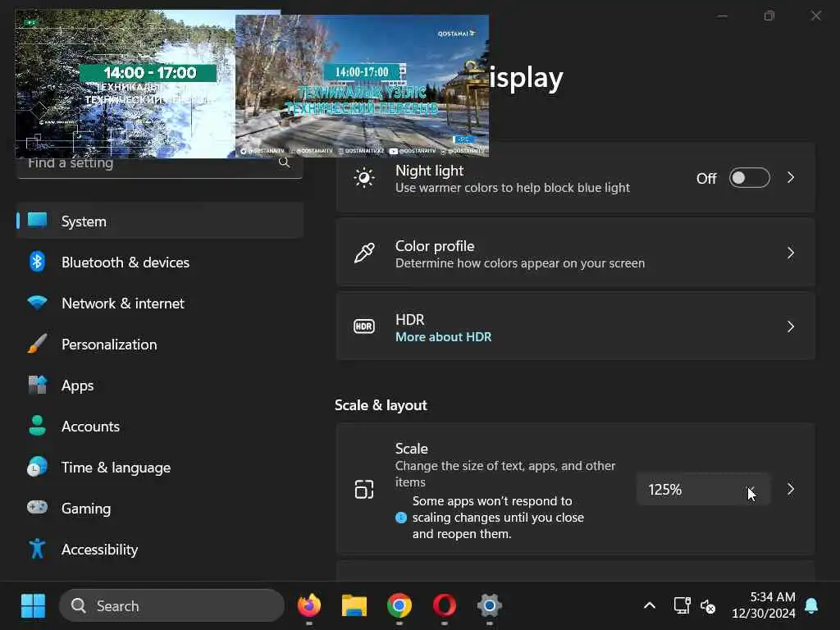Click the Bluetooth icon in sidebar

click(37, 262)
